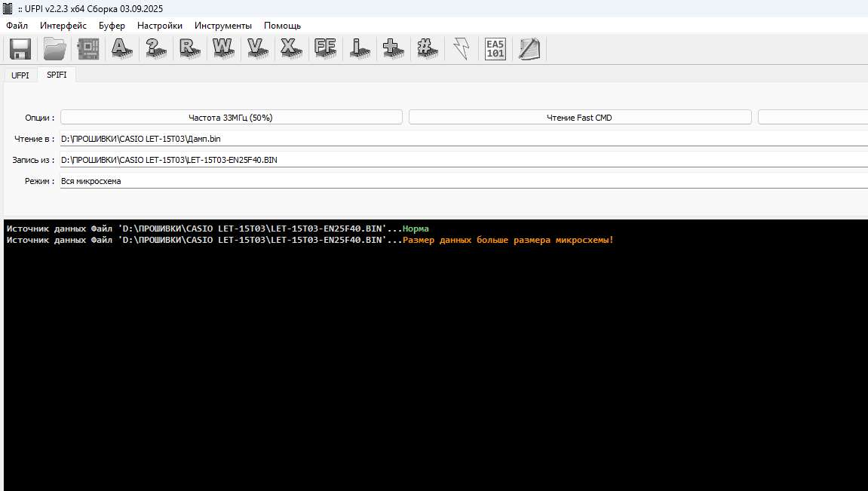
Task: Click the Чтение Fast CMD option button
Action: (579, 118)
